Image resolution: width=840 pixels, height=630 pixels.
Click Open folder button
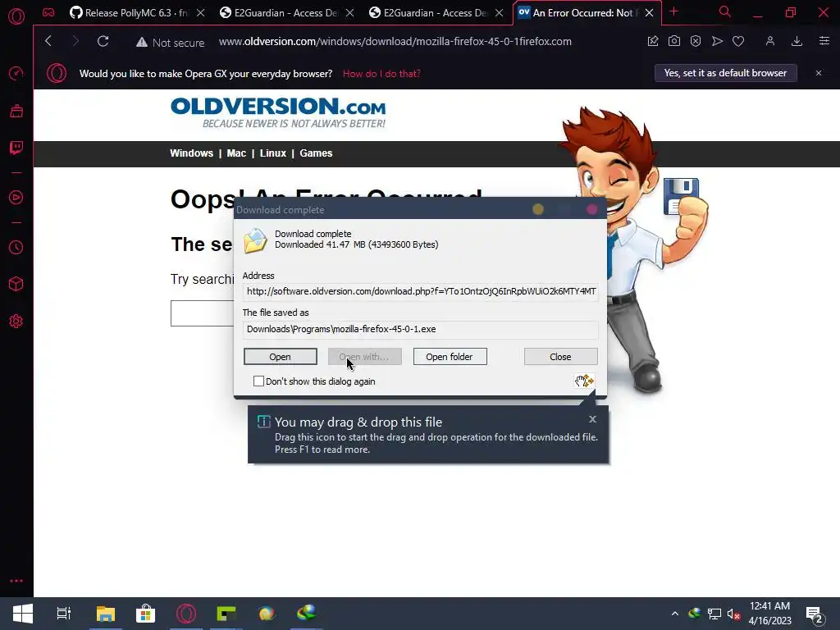tap(450, 357)
